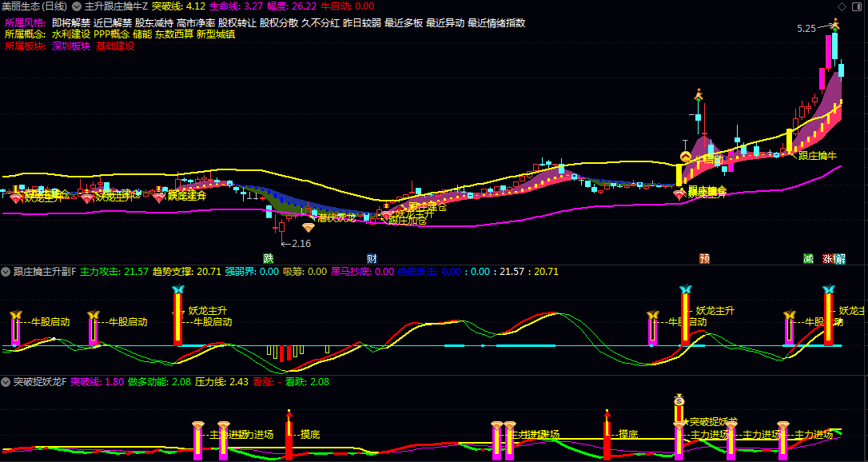This screenshot has height=462, width=868.
Task: Click the 昨日较弱 tag
Action: 362,23
